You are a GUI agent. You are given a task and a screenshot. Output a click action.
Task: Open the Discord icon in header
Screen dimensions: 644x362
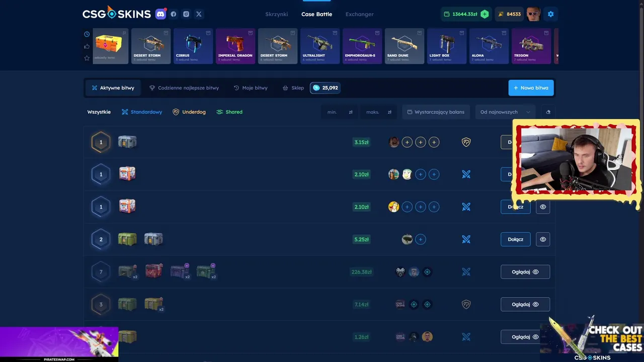160,14
